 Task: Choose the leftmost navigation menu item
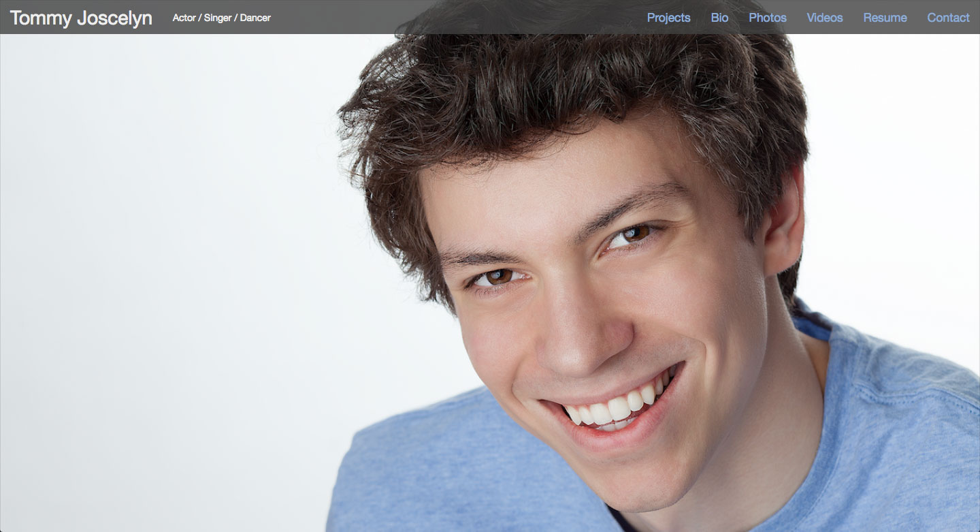coord(668,18)
